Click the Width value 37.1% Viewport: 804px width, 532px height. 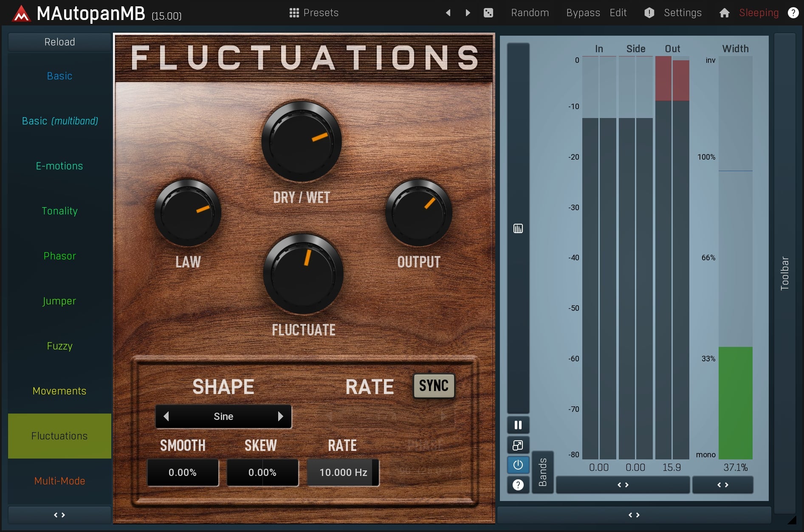tap(736, 467)
